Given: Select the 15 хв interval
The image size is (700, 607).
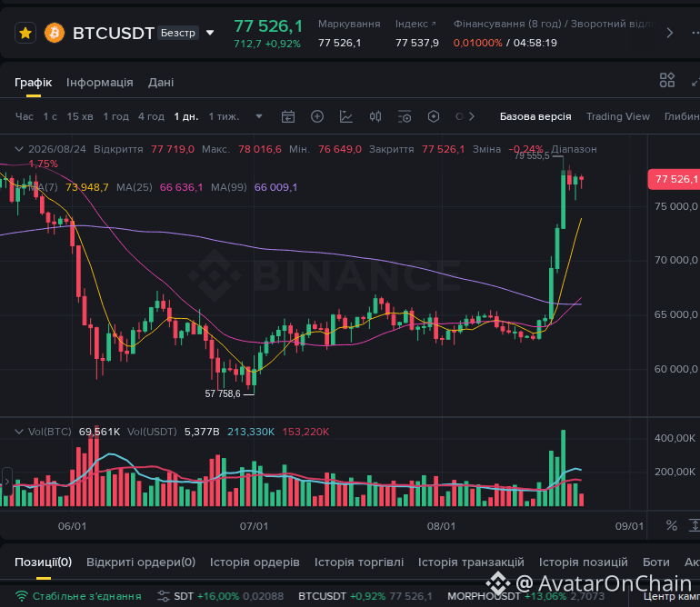Looking at the screenshot, I should (x=80, y=116).
